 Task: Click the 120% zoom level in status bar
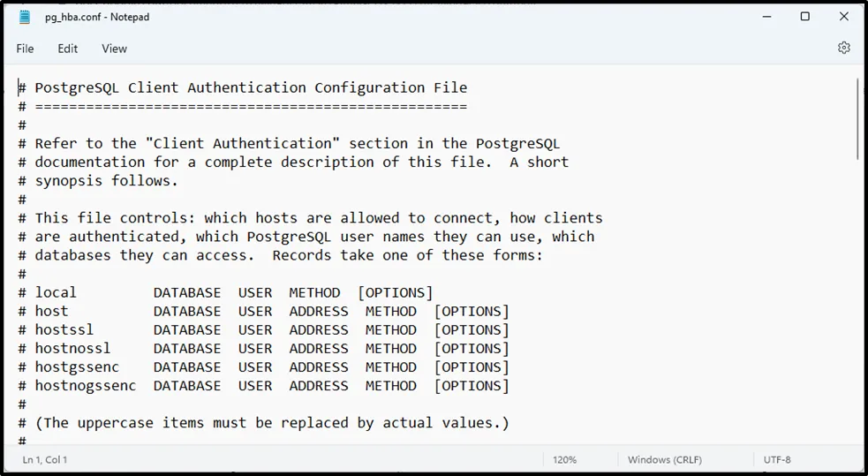click(x=564, y=460)
